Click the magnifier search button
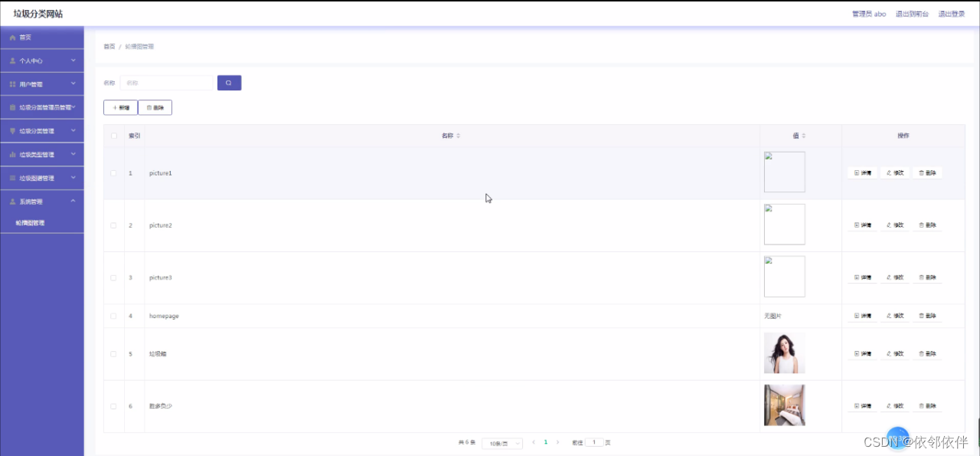980x456 pixels. (229, 83)
